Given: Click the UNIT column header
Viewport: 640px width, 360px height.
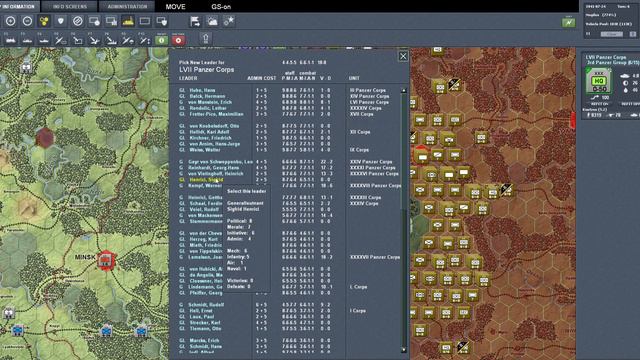Looking at the screenshot, I should (x=354, y=78).
